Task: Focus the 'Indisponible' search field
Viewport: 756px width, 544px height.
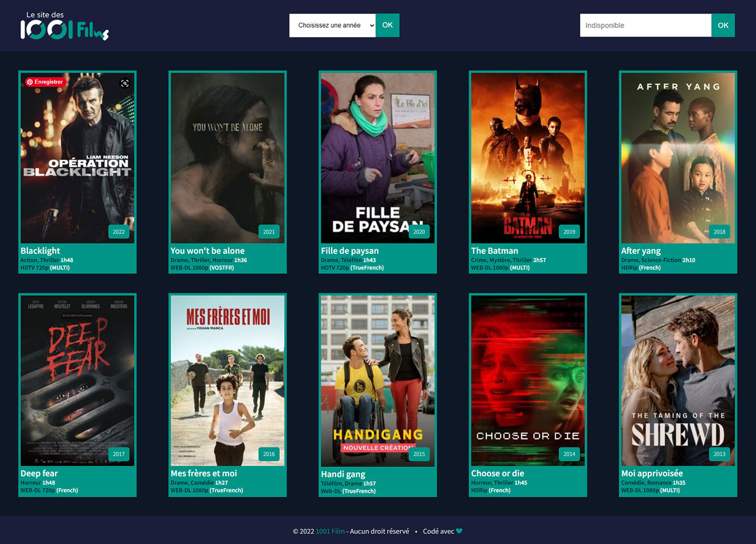Action: point(646,26)
